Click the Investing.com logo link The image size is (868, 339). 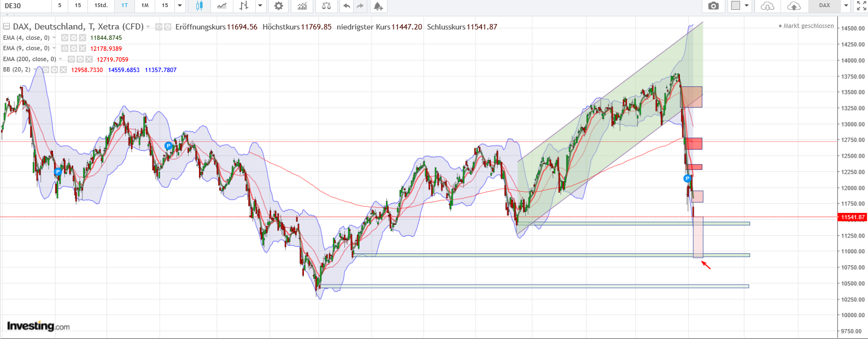(38, 326)
